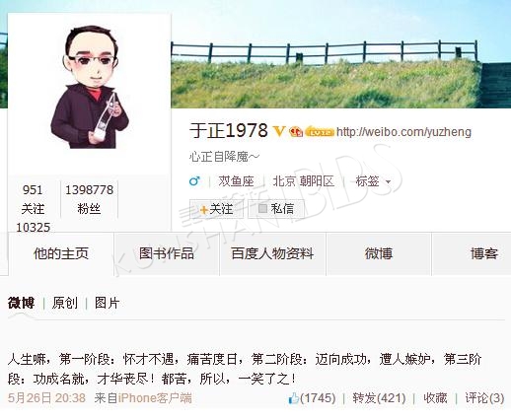Open the weibo.com/yuzheng profile link

tap(403, 132)
